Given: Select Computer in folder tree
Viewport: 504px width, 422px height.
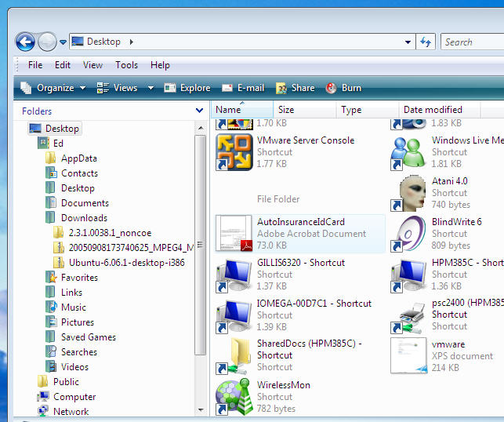Looking at the screenshot, I should [67, 397].
